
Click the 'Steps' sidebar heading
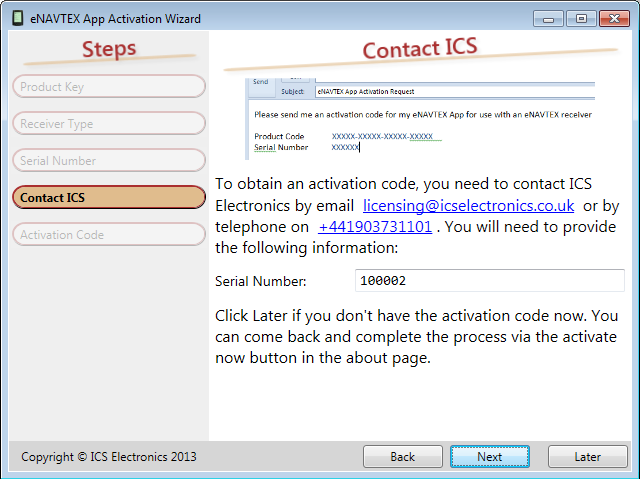[x=109, y=49]
